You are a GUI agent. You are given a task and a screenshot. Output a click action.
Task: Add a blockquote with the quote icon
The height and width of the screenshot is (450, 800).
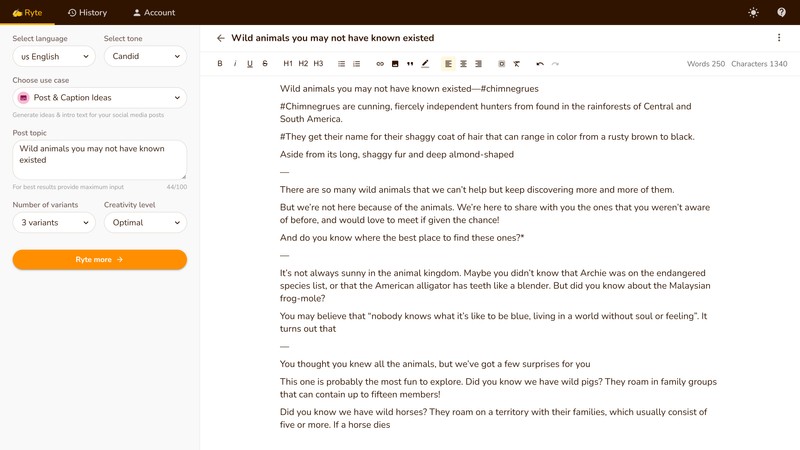(x=410, y=64)
